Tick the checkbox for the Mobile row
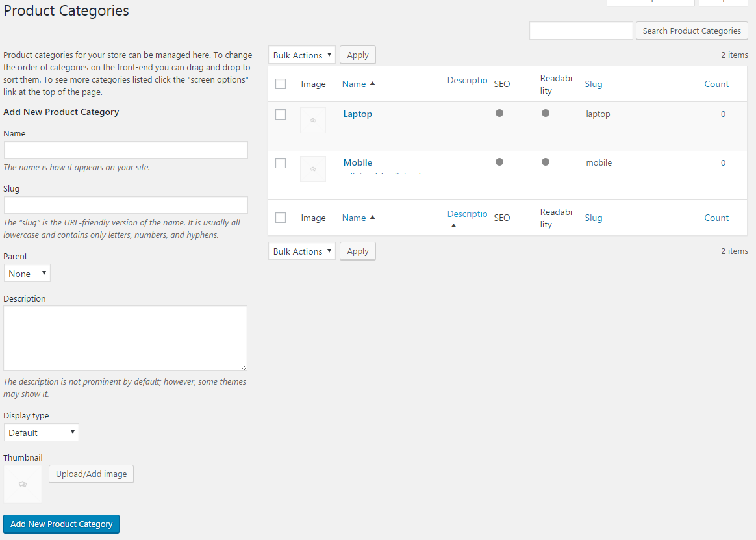The width and height of the screenshot is (756, 540). point(281,163)
